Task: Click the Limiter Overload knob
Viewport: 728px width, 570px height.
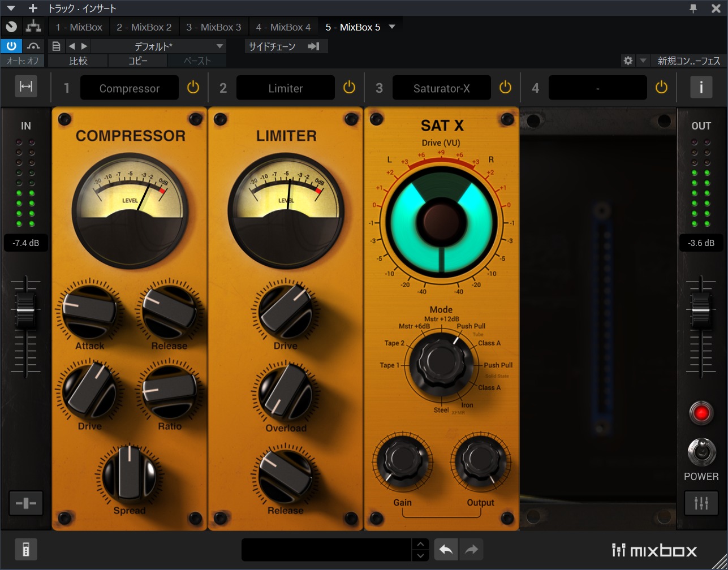Action: [x=286, y=392]
